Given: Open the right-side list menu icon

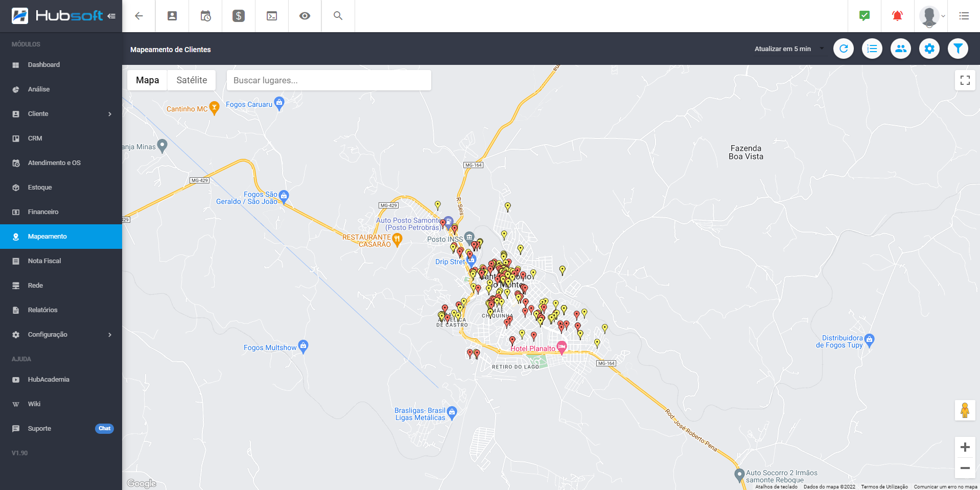Looking at the screenshot, I should click(x=964, y=16).
